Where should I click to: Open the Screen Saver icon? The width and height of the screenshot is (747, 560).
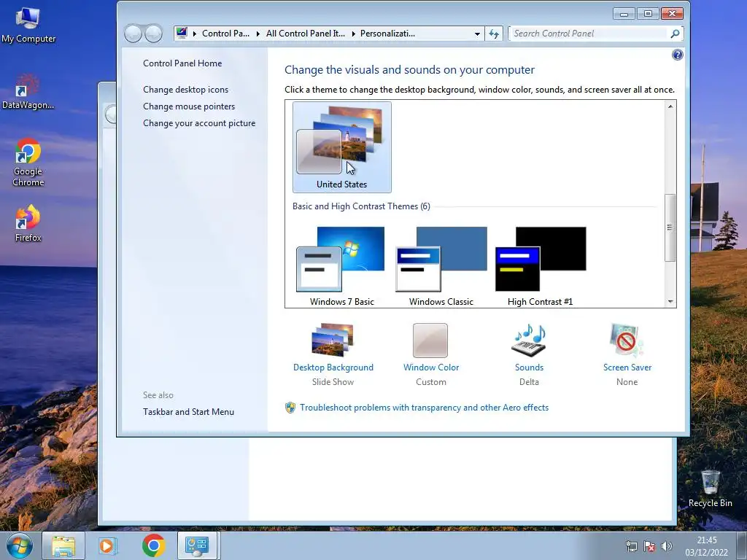coord(627,340)
